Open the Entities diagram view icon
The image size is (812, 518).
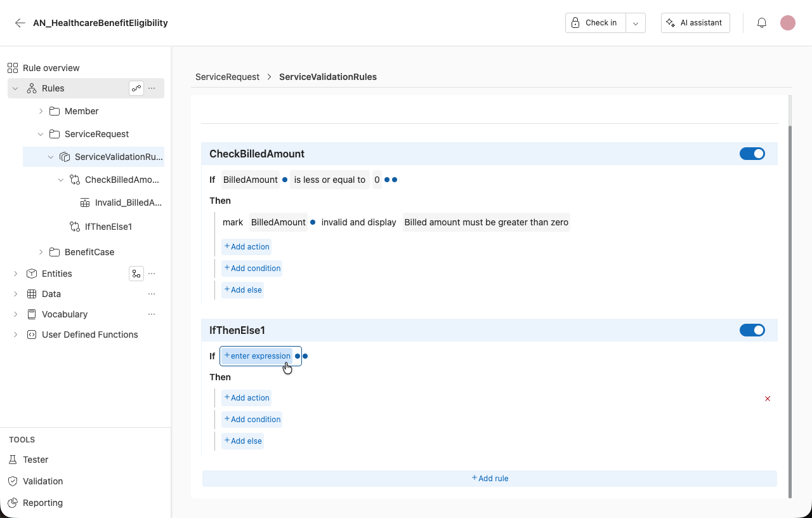(136, 274)
